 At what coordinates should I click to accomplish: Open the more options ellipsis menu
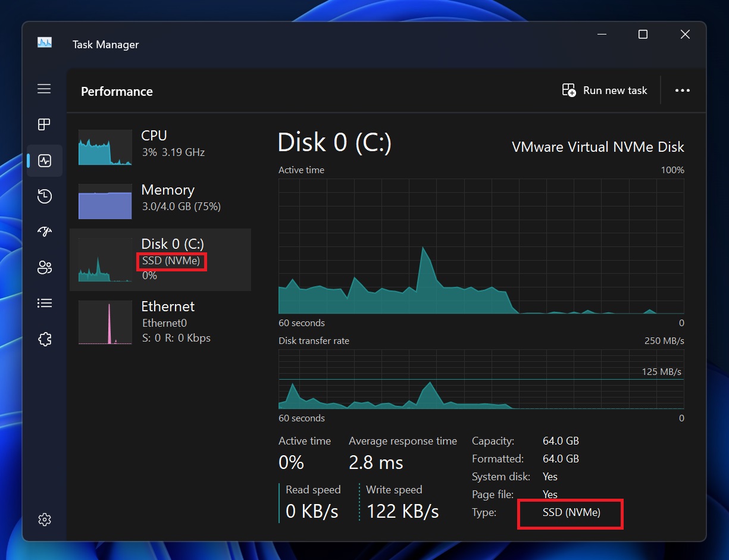pos(682,90)
